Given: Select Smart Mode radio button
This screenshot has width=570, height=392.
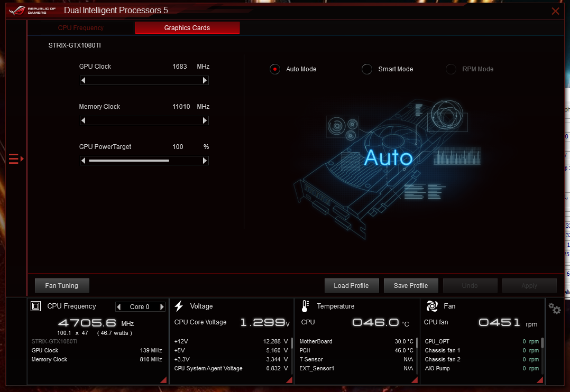Looking at the screenshot, I should click(x=367, y=69).
